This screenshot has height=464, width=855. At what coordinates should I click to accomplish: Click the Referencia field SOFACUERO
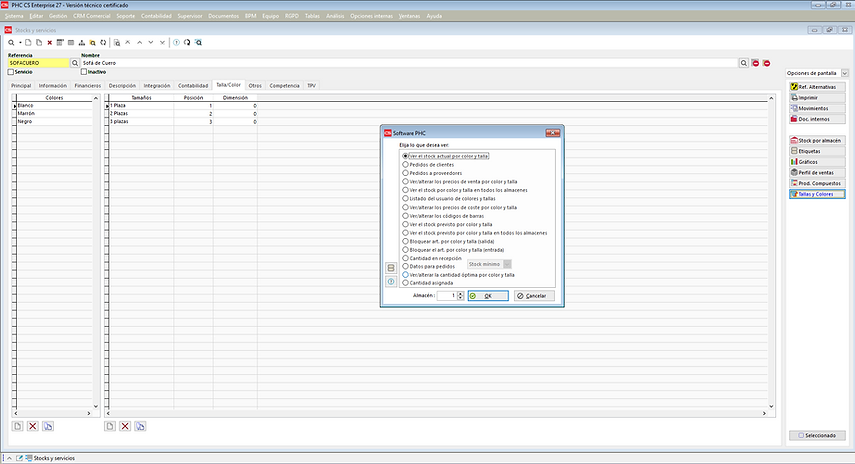(x=39, y=63)
